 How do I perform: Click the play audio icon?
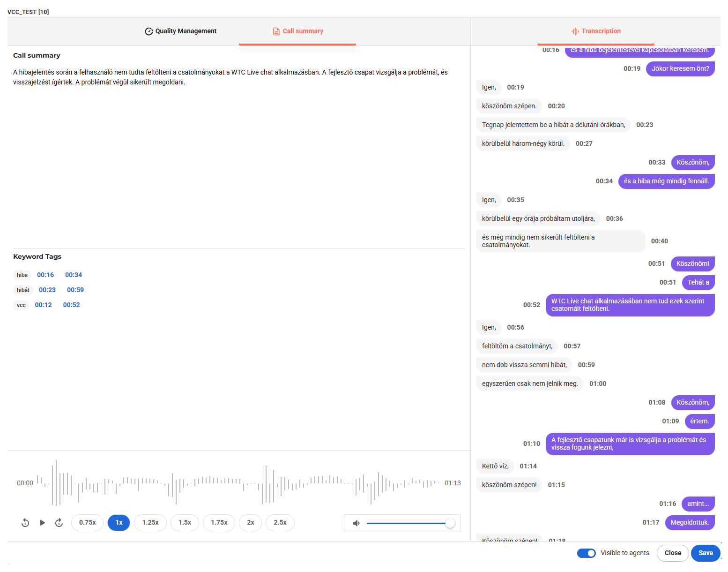coord(43,523)
